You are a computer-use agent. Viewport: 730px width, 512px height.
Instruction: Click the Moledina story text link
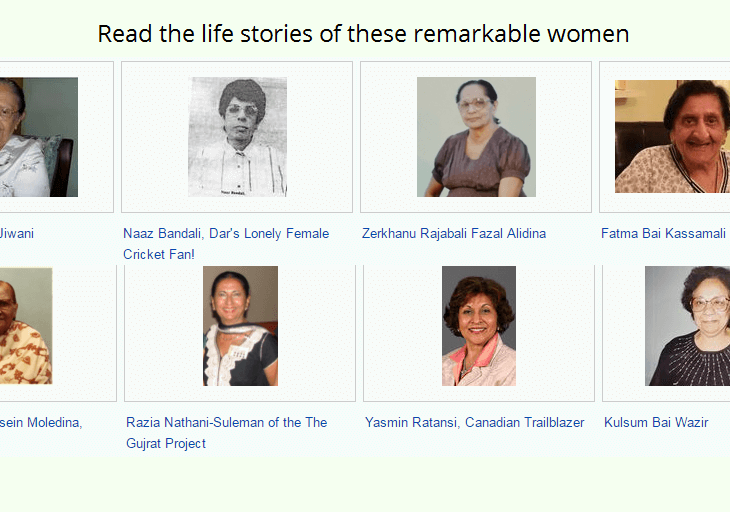click(x=41, y=423)
